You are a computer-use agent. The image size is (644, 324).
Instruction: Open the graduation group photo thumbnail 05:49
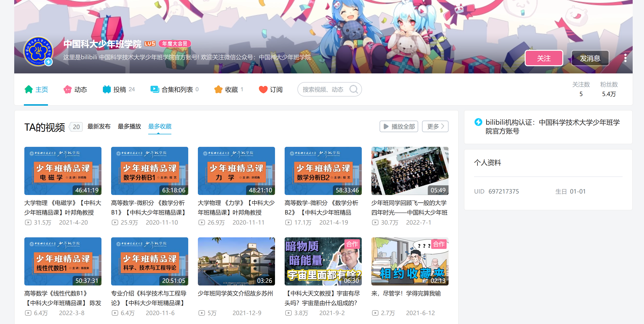[410, 171]
